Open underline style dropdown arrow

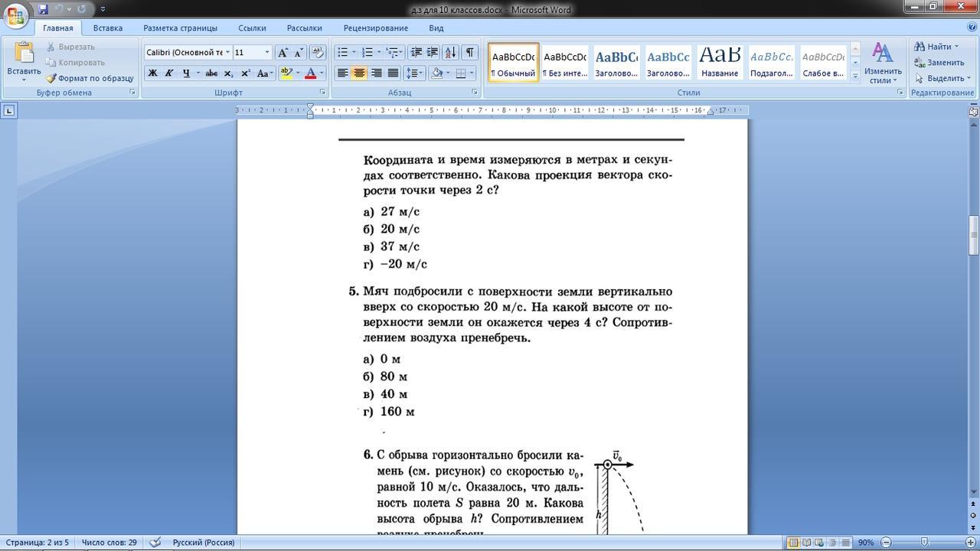coord(198,73)
